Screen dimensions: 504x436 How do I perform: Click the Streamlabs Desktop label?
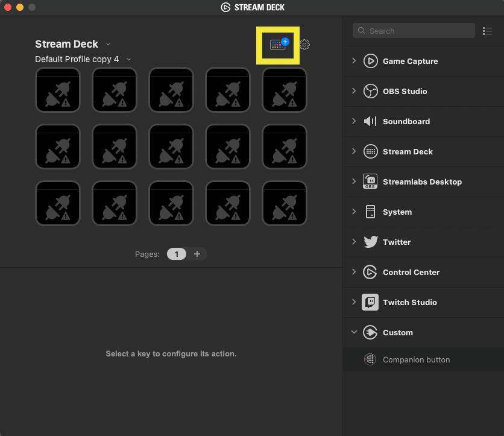[422, 182]
